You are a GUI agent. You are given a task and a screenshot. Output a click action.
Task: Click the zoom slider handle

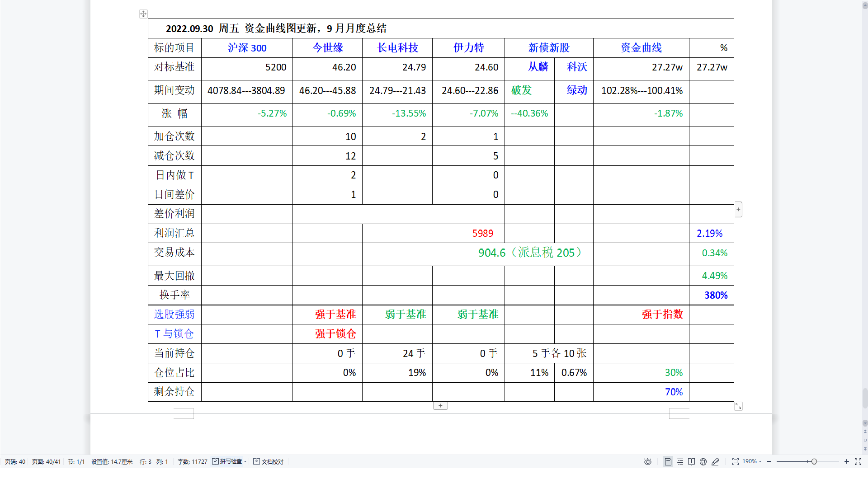814,462
